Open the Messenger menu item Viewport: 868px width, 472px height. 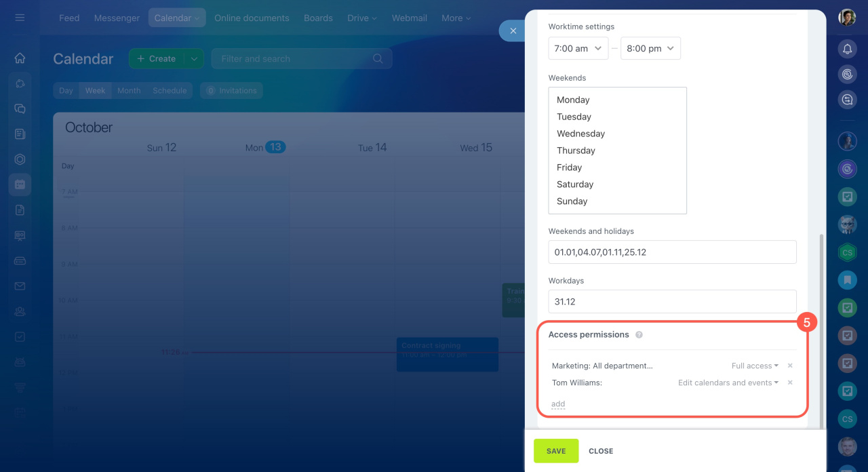click(x=117, y=18)
